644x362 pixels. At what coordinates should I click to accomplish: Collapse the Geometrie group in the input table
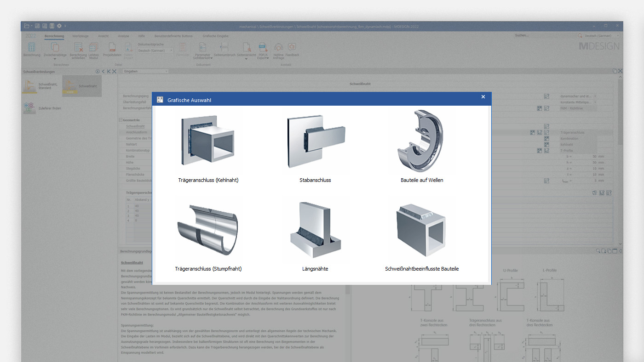point(121,120)
